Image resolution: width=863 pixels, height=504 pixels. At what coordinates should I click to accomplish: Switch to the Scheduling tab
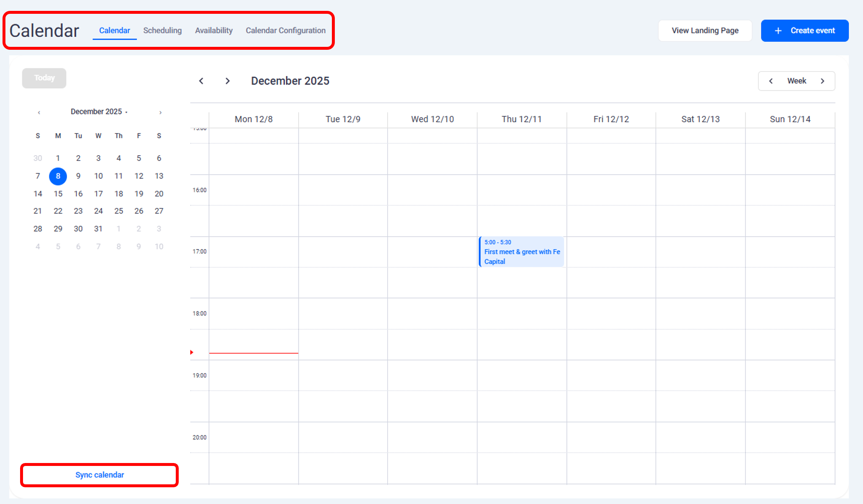click(x=162, y=31)
